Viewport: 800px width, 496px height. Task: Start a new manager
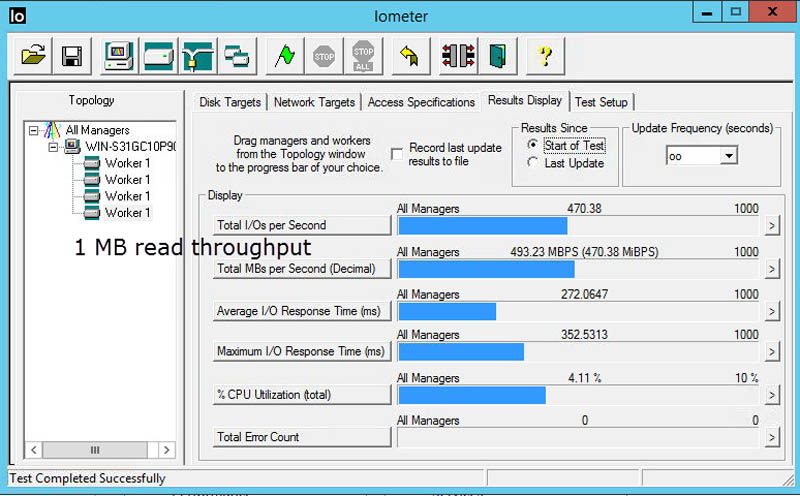(119, 56)
